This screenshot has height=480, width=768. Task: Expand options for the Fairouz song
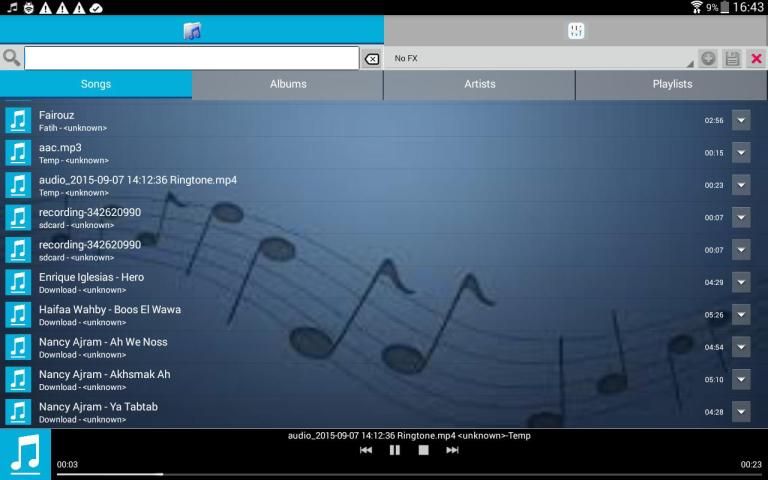pyautogui.click(x=741, y=120)
